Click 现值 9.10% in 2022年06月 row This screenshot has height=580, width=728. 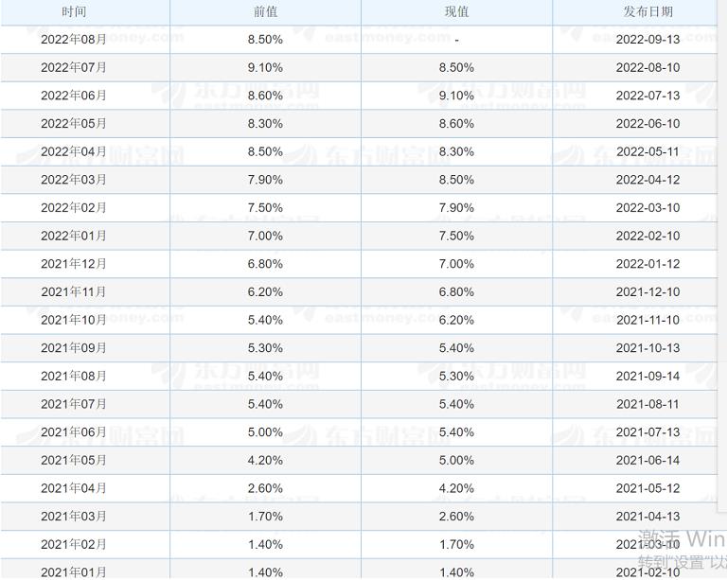pos(456,96)
